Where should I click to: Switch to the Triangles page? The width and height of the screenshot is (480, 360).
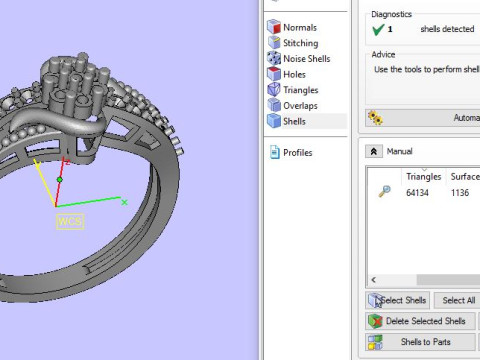click(301, 90)
